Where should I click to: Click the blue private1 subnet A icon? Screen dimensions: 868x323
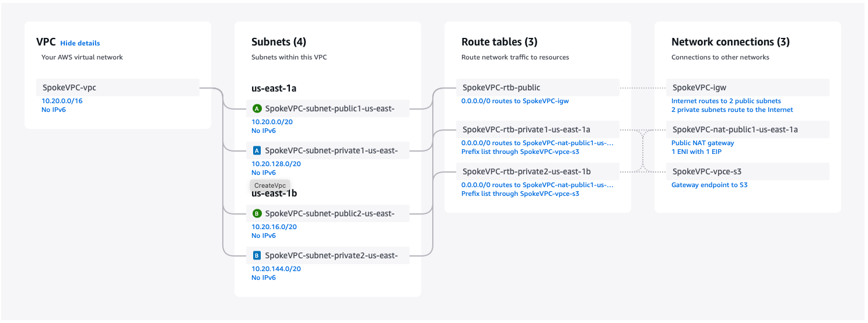pos(257,150)
